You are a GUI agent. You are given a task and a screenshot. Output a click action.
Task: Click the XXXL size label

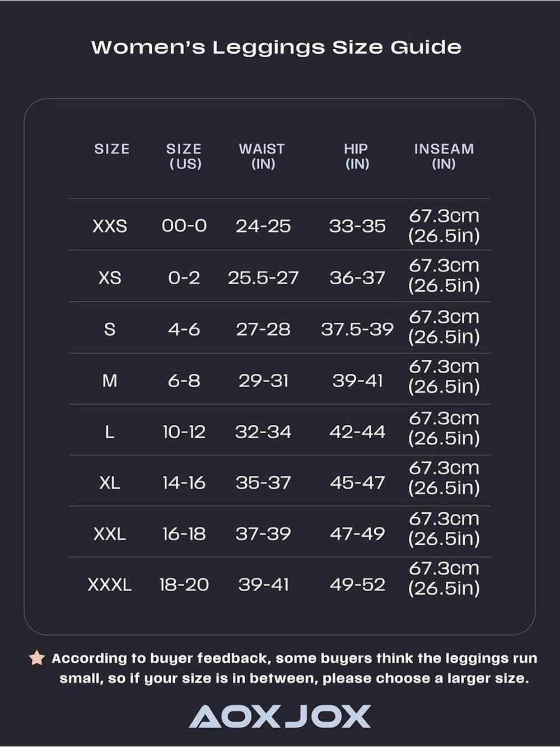click(110, 584)
